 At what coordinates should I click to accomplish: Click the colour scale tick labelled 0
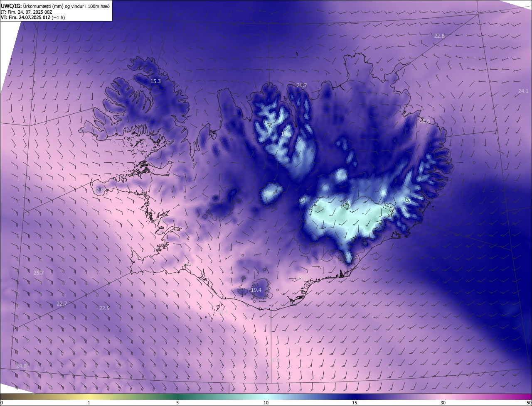[2, 403]
